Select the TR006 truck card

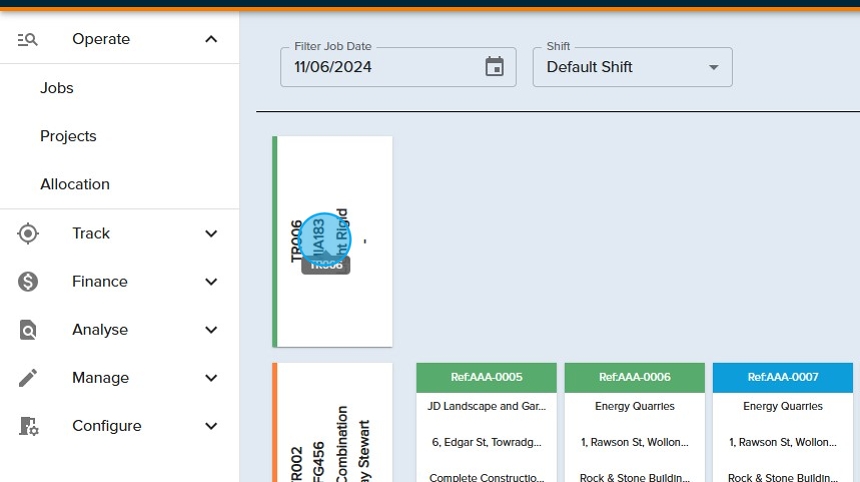[x=334, y=241]
